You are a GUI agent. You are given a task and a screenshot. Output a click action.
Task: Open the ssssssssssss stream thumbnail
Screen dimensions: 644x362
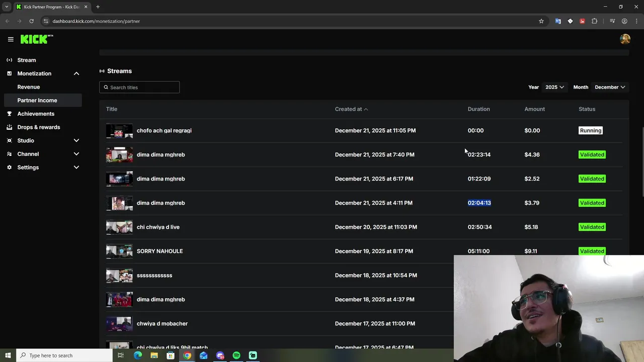[x=119, y=276]
